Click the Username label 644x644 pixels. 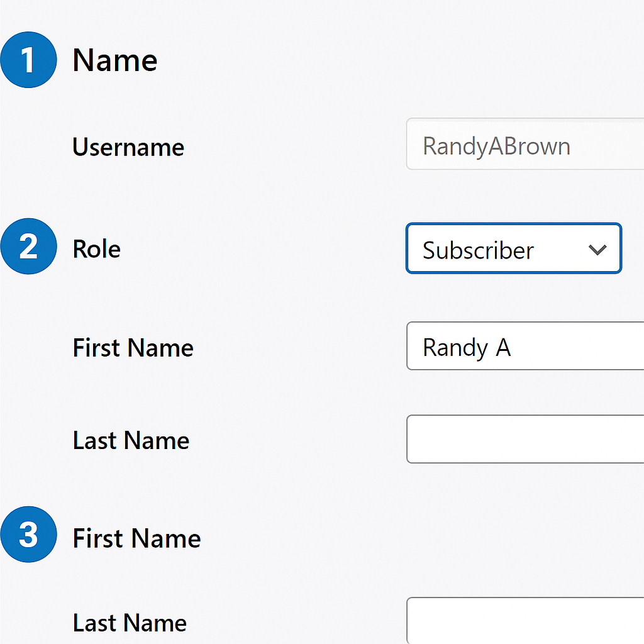coord(128,147)
